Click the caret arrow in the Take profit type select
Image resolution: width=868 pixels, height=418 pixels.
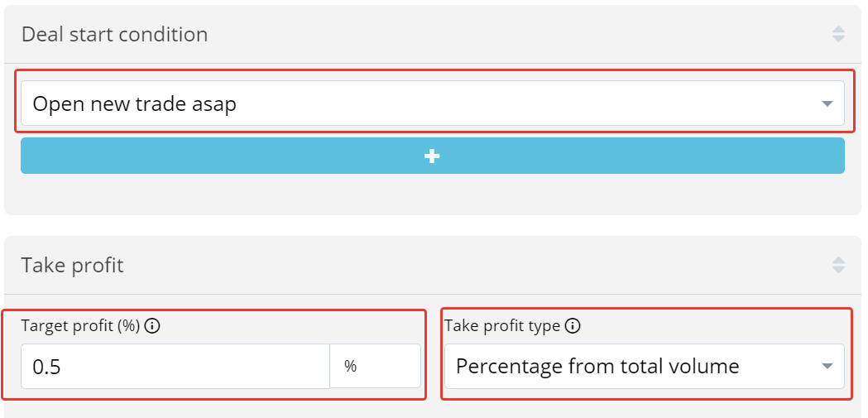point(827,366)
